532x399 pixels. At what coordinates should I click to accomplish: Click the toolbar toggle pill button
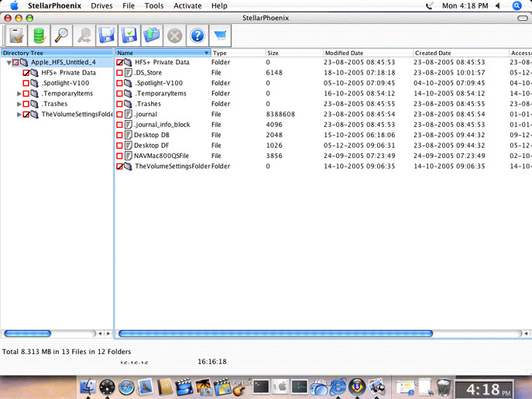click(523, 18)
